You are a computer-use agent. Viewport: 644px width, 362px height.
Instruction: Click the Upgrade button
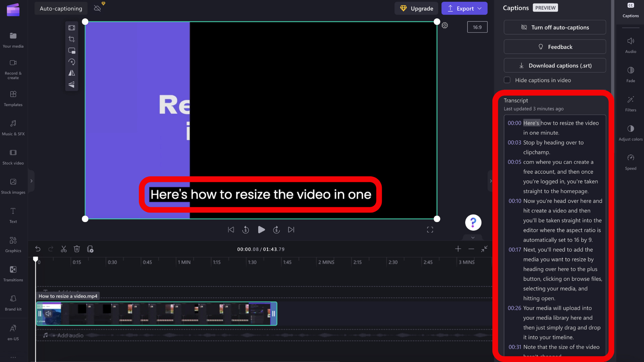(417, 8)
